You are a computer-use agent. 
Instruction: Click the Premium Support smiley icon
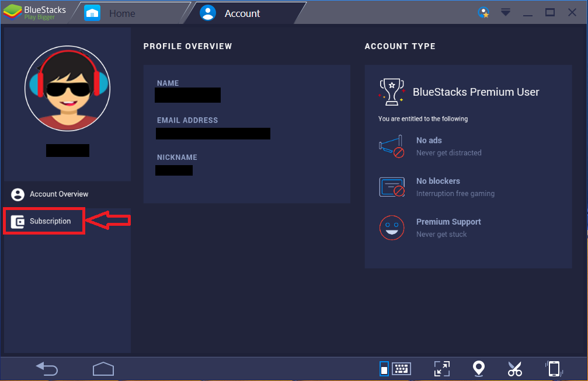(392, 228)
